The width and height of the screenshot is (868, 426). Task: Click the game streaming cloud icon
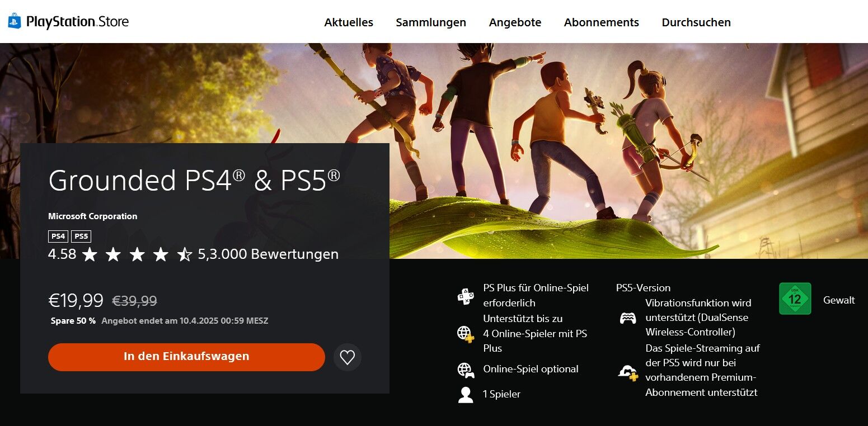pyautogui.click(x=628, y=371)
